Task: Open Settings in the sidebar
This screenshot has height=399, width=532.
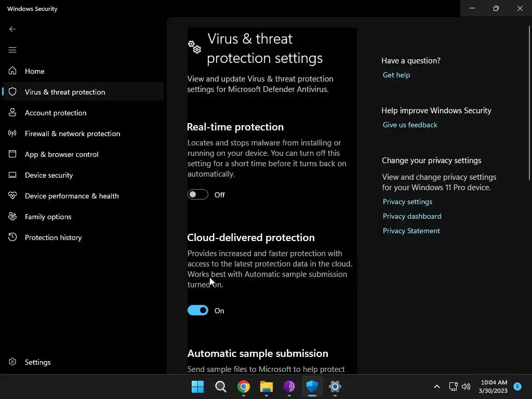Action: click(x=83, y=362)
